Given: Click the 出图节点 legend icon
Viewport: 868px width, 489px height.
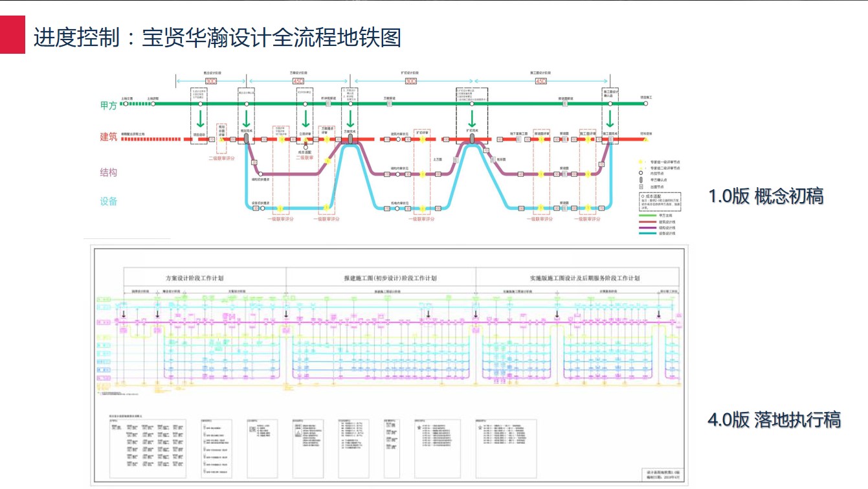Looking at the screenshot, I should point(640,187).
